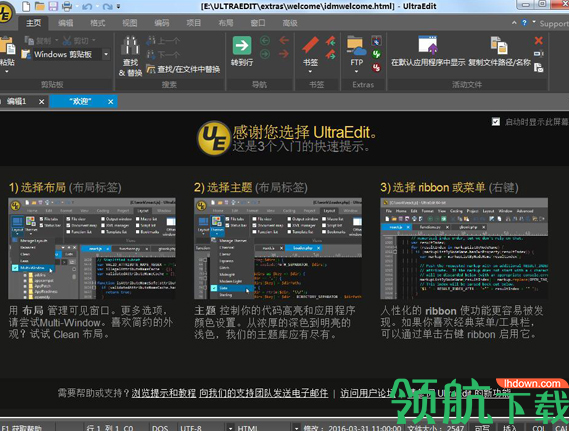
Task: Click the 剪切 scissors button
Action: click(76, 40)
